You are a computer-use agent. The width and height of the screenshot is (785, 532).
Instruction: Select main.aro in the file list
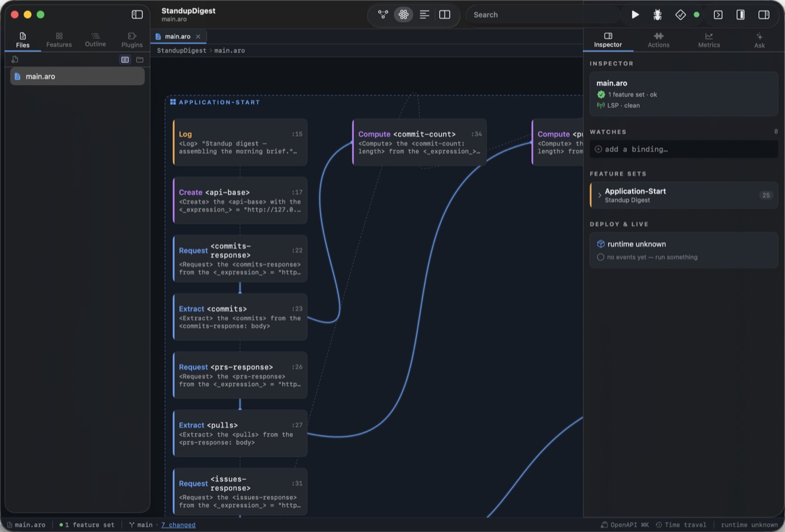coord(77,76)
